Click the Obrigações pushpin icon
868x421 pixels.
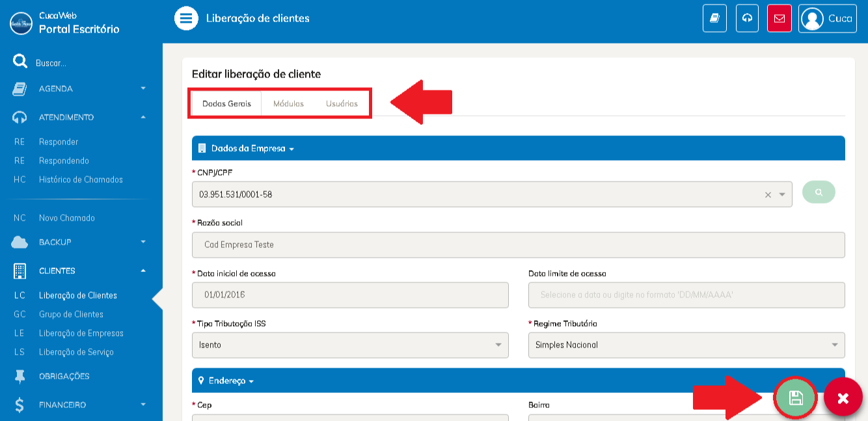20,376
